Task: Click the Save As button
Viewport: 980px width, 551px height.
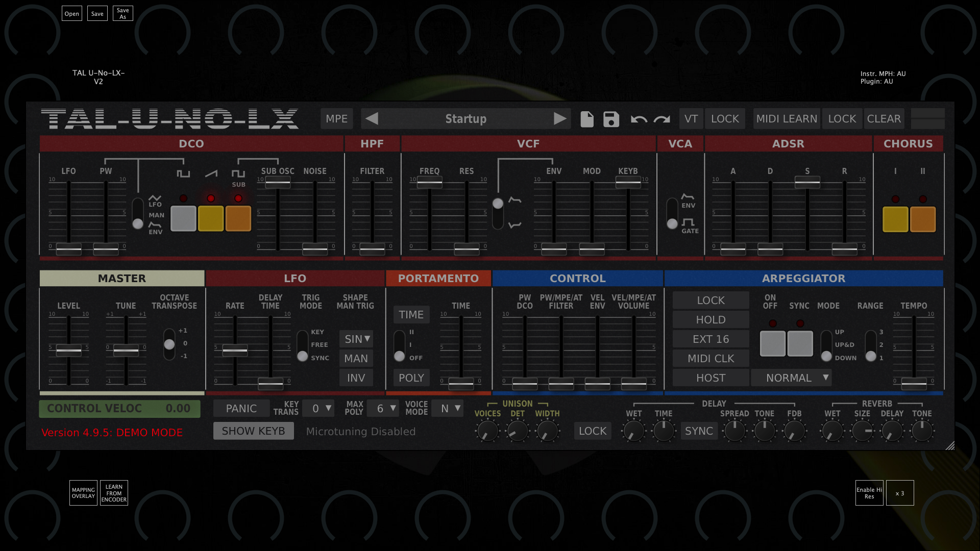Action: coord(123,14)
